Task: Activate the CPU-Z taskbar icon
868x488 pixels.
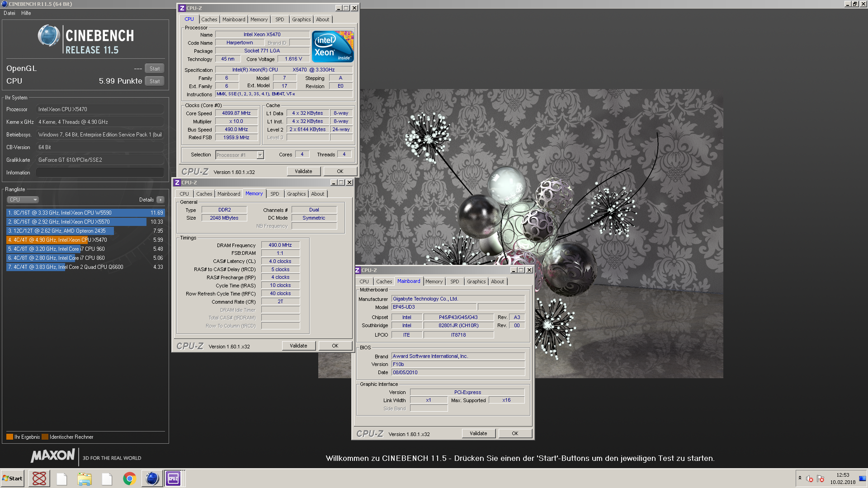Action: click(174, 478)
